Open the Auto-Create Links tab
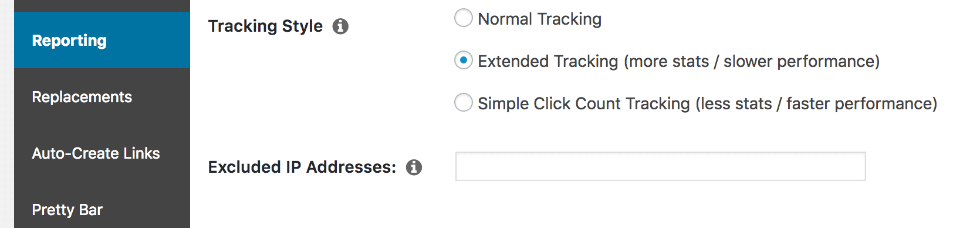This screenshot has height=228, width=980. pyautogui.click(x=102, y=153)
